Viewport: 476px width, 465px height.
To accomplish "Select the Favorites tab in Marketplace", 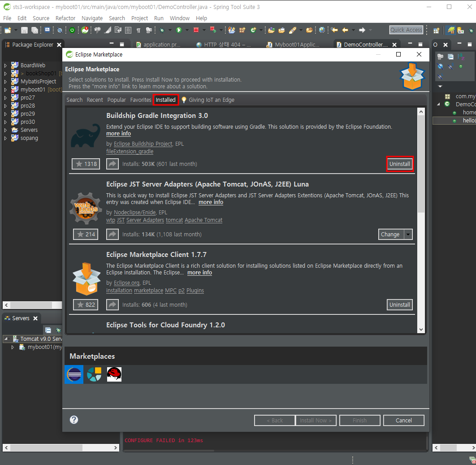I will [141, 100].
